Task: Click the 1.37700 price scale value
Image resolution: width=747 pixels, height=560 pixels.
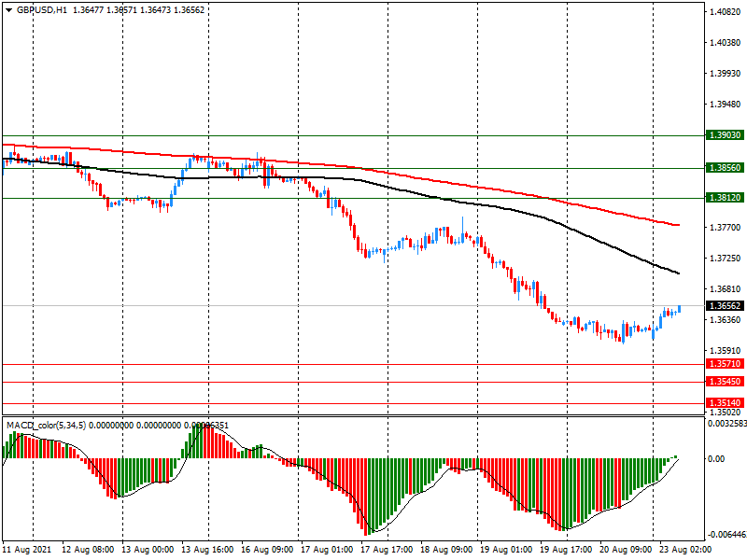Action: click(x=726, y=228)
